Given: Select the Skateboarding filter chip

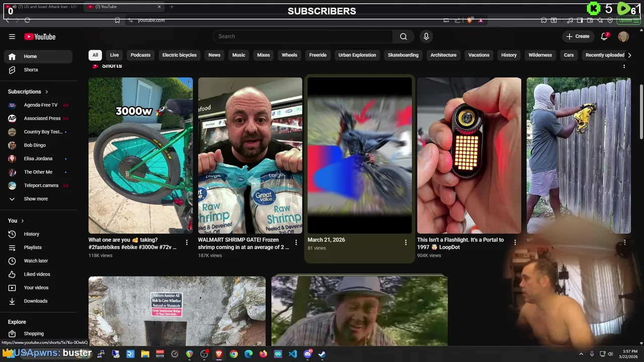Looking at the screenshot, I should [403, 55].
